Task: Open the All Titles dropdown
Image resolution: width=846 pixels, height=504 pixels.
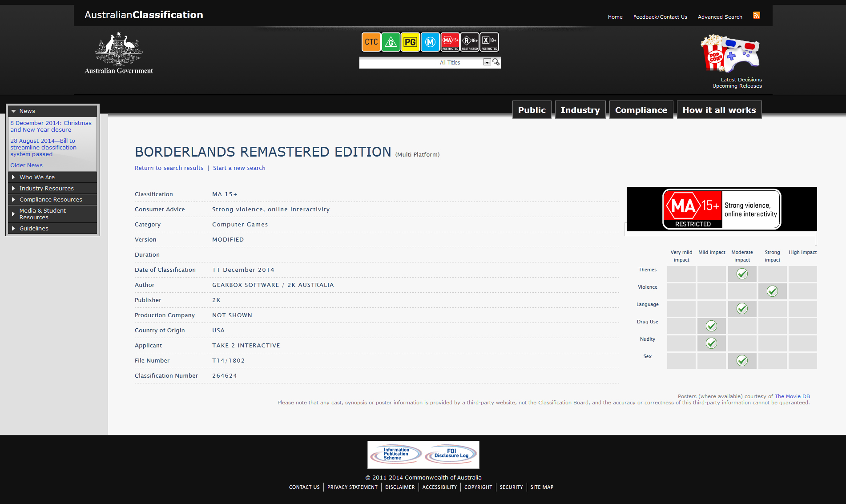Action: [487, 62]
